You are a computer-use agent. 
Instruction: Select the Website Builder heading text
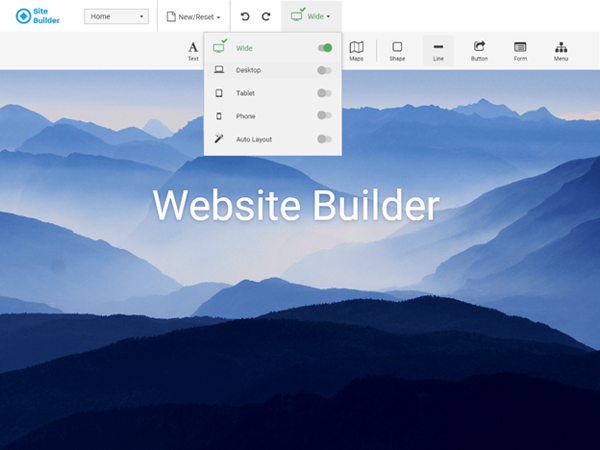[x=296, y=205]
